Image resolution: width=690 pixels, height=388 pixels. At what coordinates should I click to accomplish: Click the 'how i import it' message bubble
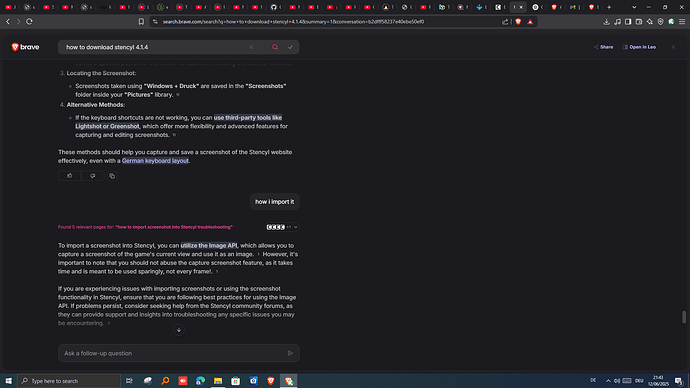click(x=275, y=202)
